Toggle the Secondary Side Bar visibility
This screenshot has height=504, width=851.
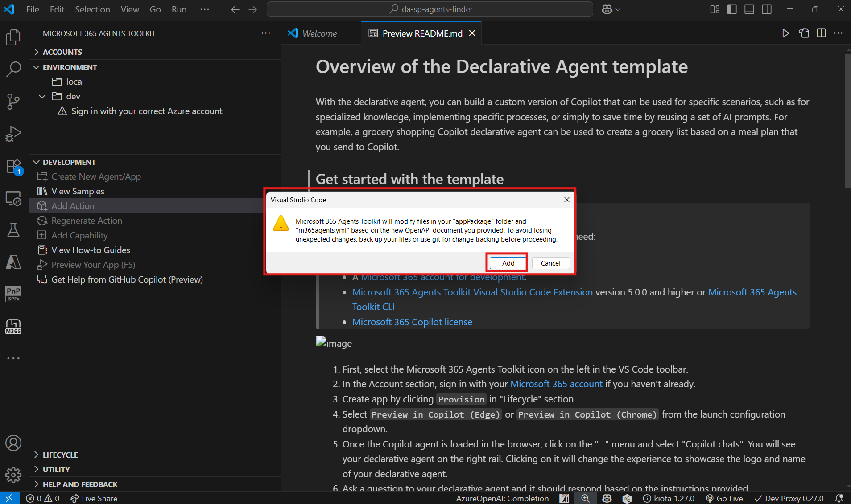point(767,9)
